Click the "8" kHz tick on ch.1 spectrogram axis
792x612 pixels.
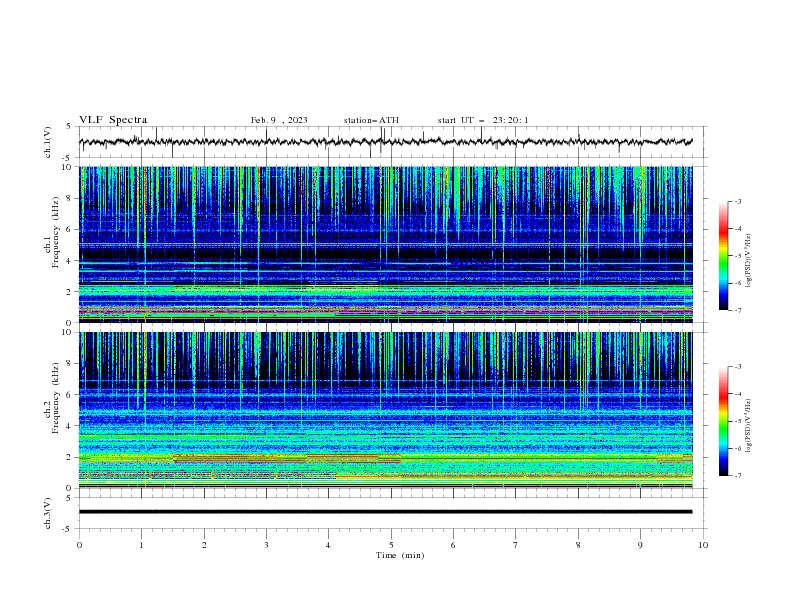coord(69,198)
